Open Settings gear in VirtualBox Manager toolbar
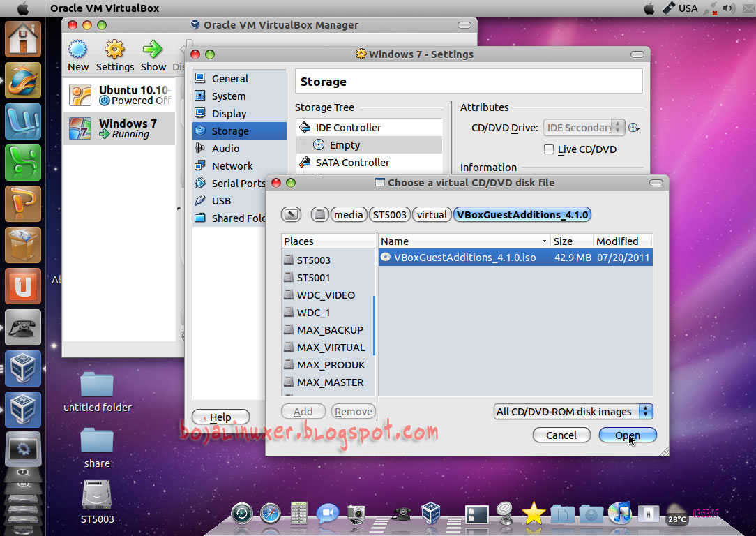This screenshot has height=536, width=756. click(115, 56)
